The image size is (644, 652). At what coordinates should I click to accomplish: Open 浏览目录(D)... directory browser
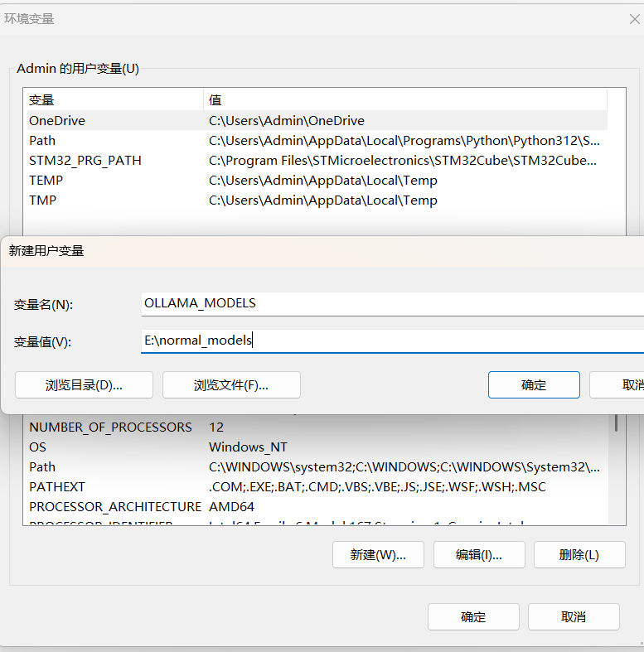84,385
